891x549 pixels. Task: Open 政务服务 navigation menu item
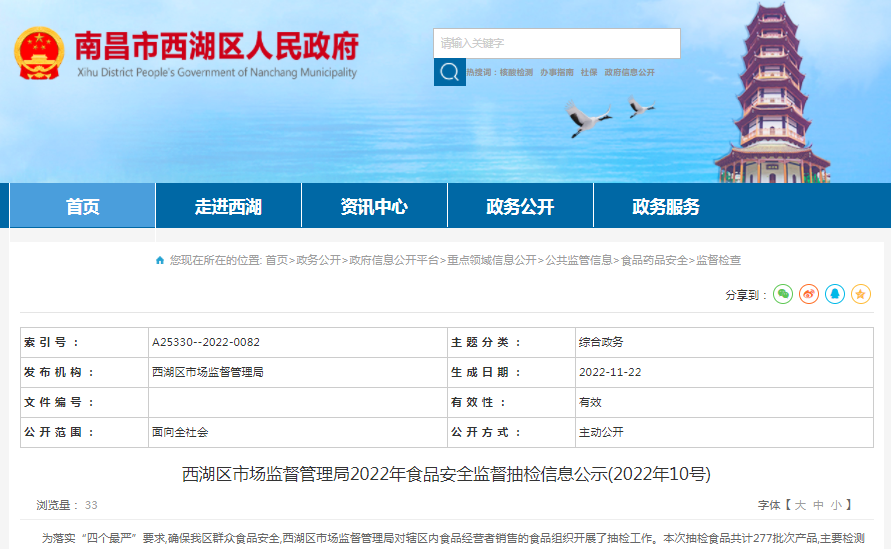[666, 207]
